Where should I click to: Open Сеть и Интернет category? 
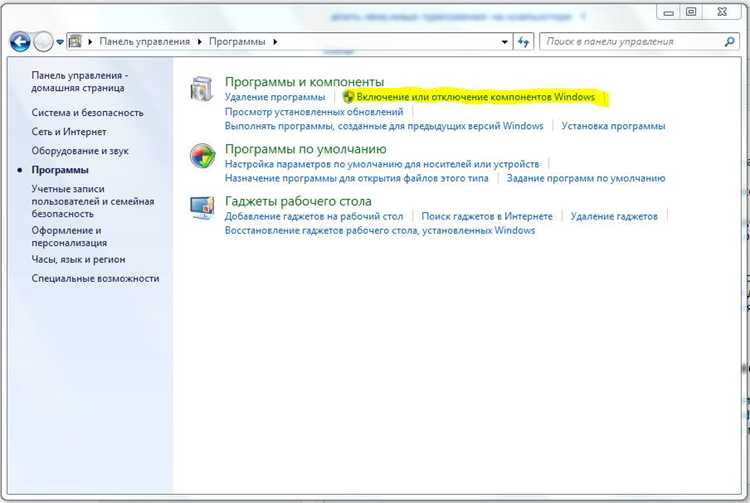pos(69,132)
